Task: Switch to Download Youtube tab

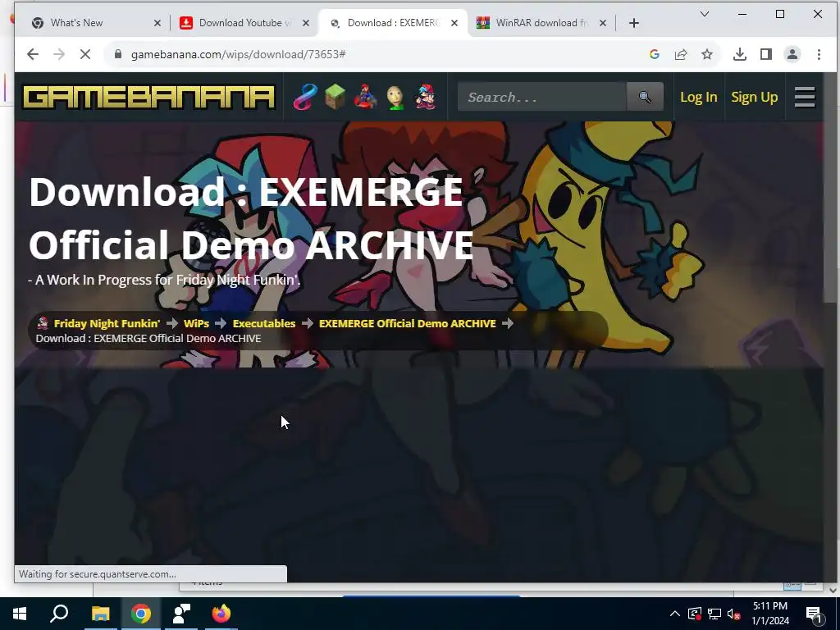Action: (x=242, y=23)
